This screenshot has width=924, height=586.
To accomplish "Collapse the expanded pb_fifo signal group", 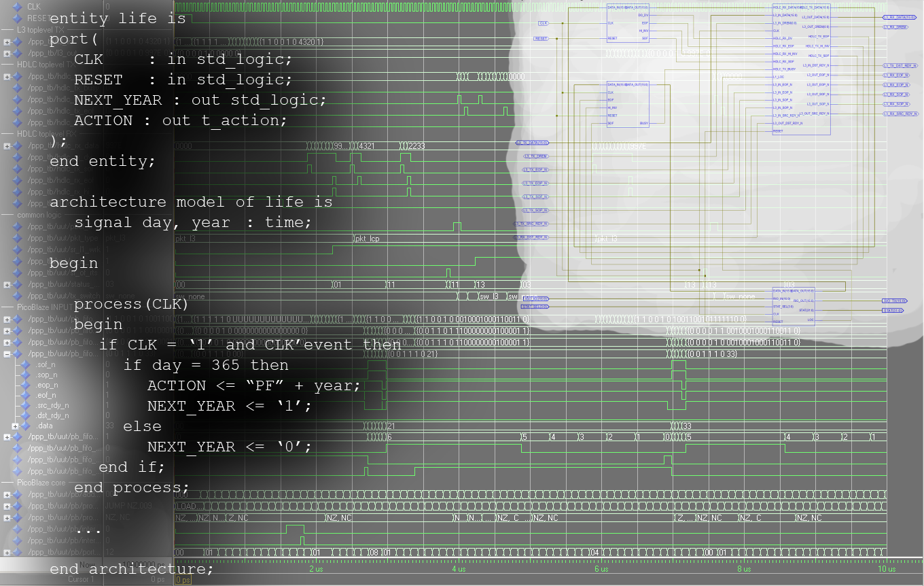I will pyautogui.click(x=7, y=354).
